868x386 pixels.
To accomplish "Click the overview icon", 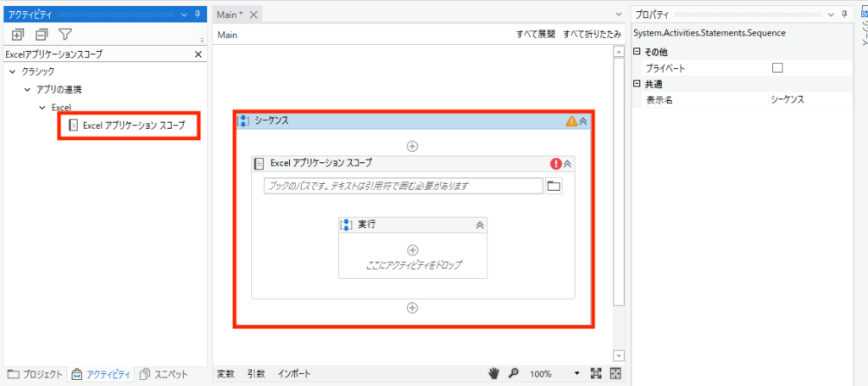I will click(615, 374).
